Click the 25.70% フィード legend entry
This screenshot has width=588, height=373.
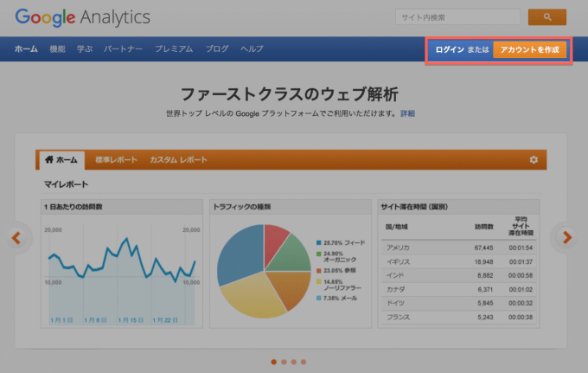coord(341,243)
